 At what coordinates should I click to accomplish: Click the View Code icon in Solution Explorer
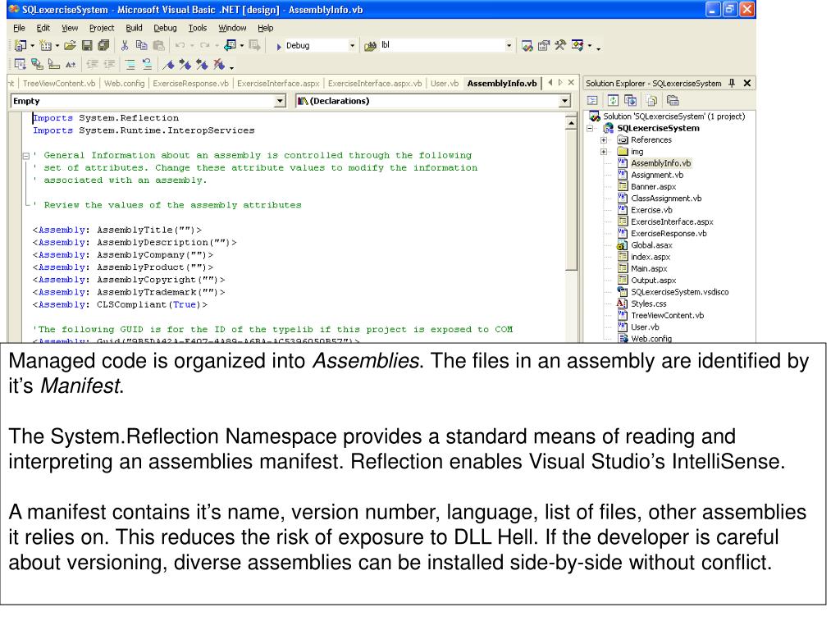(x=592, y=100)
